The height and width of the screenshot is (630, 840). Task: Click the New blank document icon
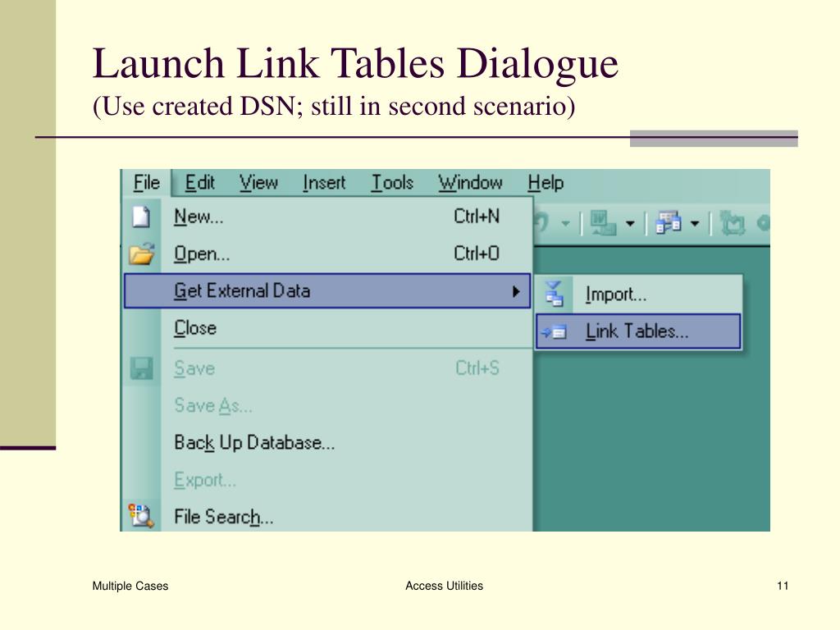pos(141,217)
